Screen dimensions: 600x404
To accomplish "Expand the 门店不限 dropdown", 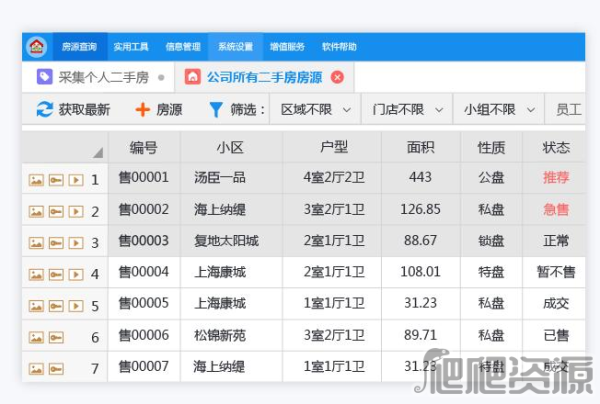I will click(x=407, y=110).
